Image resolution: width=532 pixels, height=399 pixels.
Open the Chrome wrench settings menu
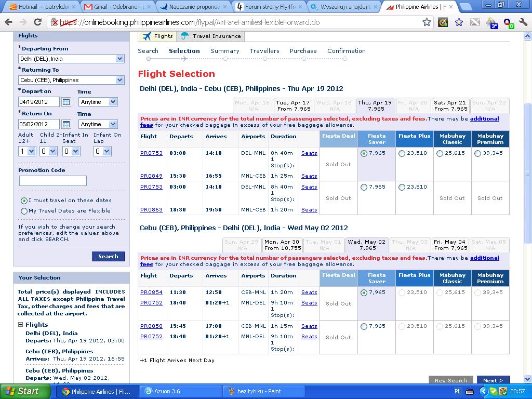523,22
